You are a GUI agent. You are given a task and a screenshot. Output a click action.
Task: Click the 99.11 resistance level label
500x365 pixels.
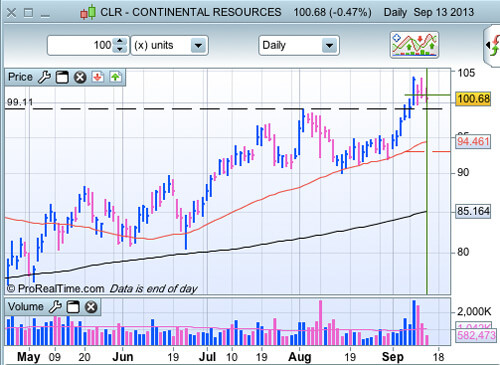(x=20, y=102)
